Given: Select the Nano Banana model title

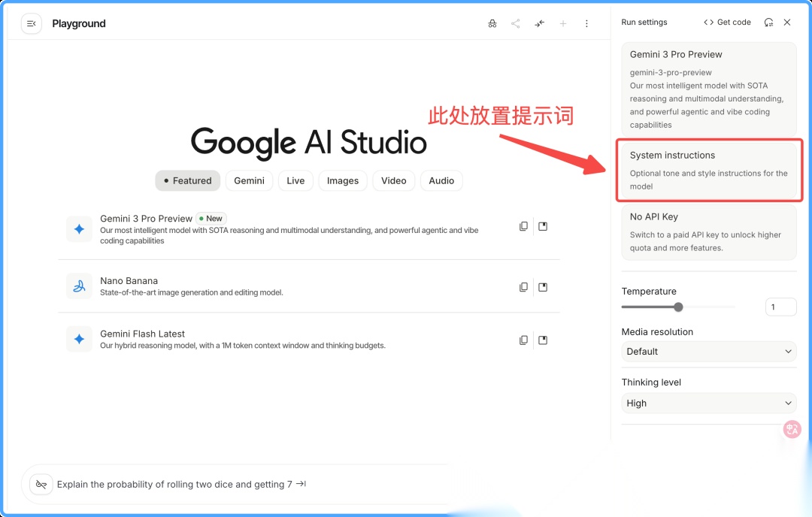Looking at the screenshot, I should tap(129, 280).
